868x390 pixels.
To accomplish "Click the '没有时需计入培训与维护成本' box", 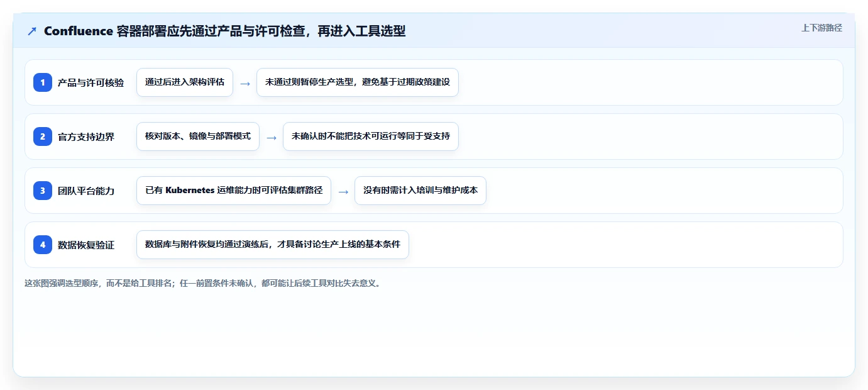I will tap(420, 191).
